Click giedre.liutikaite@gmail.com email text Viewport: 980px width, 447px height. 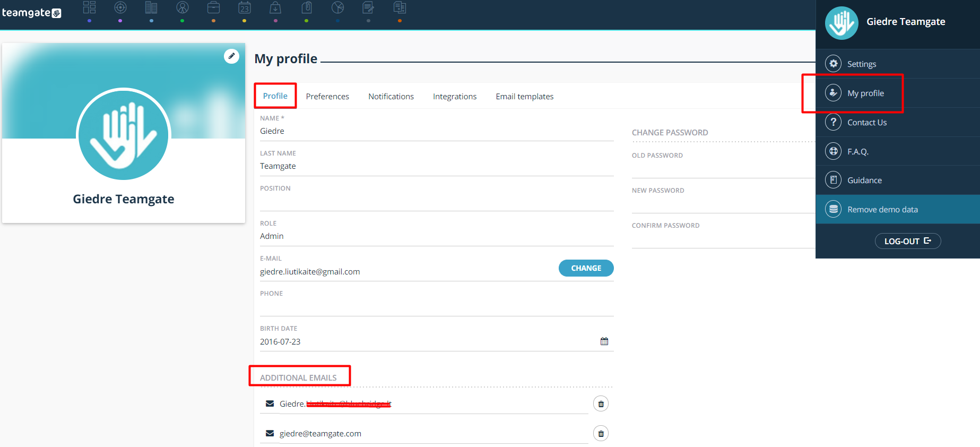click(310, 272)
